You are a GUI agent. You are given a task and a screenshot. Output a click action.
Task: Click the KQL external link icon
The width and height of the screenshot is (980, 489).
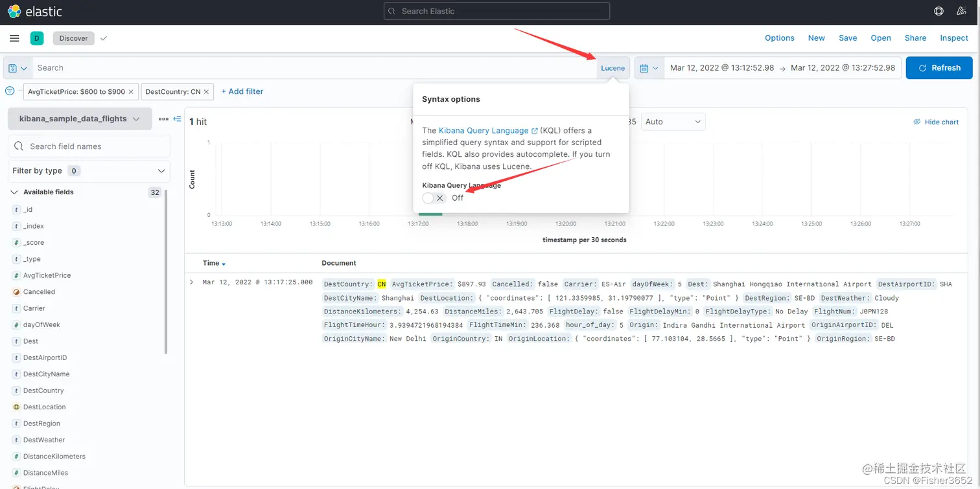tap(534, 131)
